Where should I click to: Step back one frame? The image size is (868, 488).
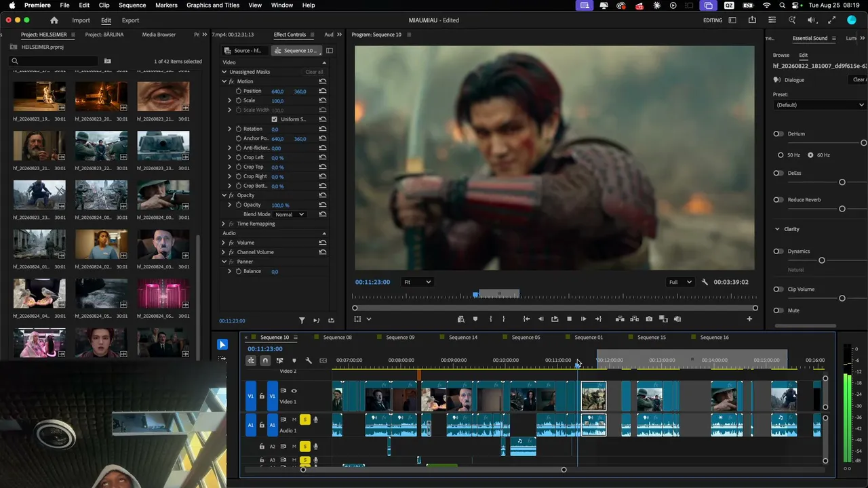[540, 319]
